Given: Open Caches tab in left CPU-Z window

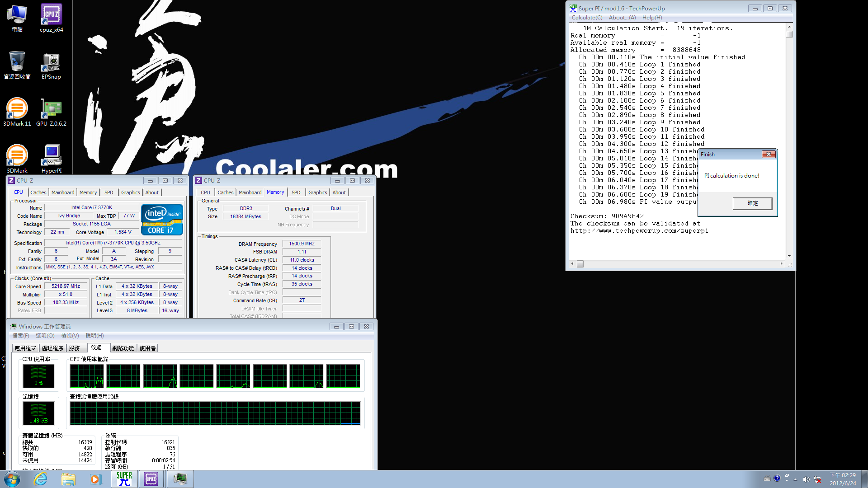Looking at the screenshot, I should [38, 192].
